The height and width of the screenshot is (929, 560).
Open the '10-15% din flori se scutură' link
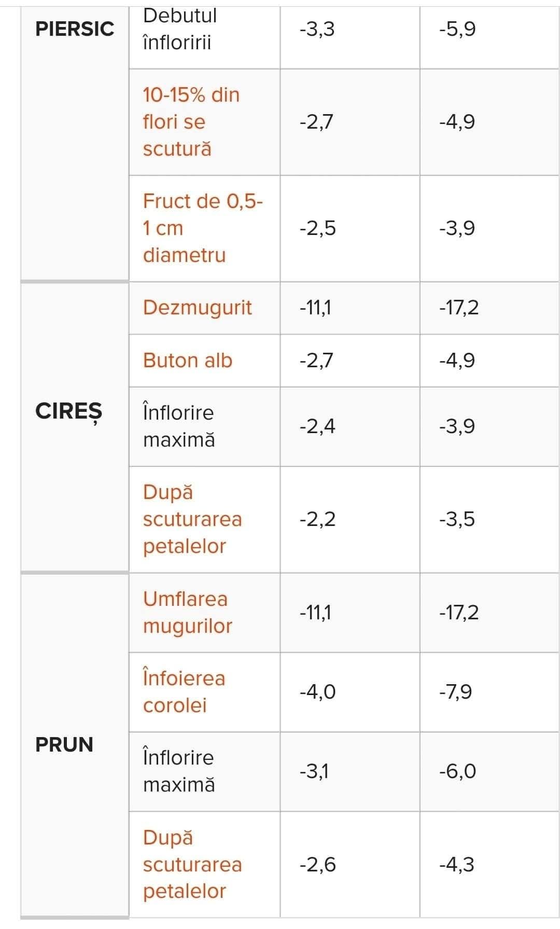point(191,122)
